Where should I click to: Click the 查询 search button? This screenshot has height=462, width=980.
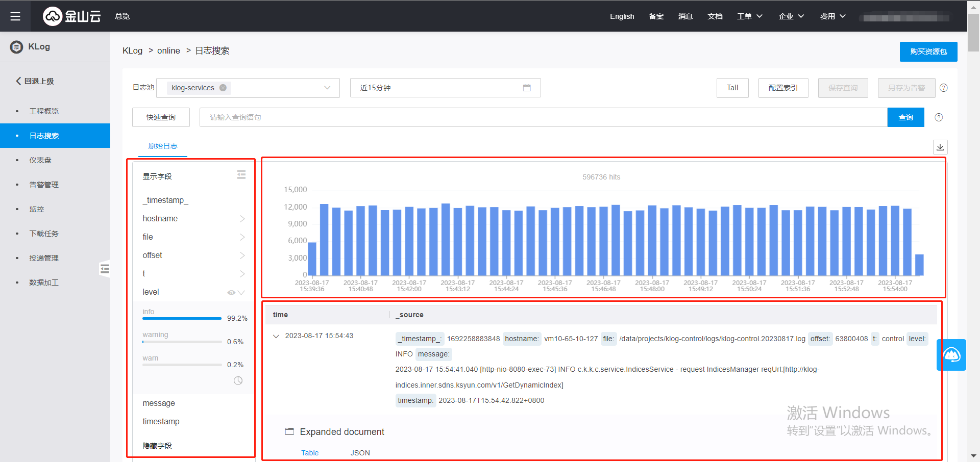(x=905, y=117)
